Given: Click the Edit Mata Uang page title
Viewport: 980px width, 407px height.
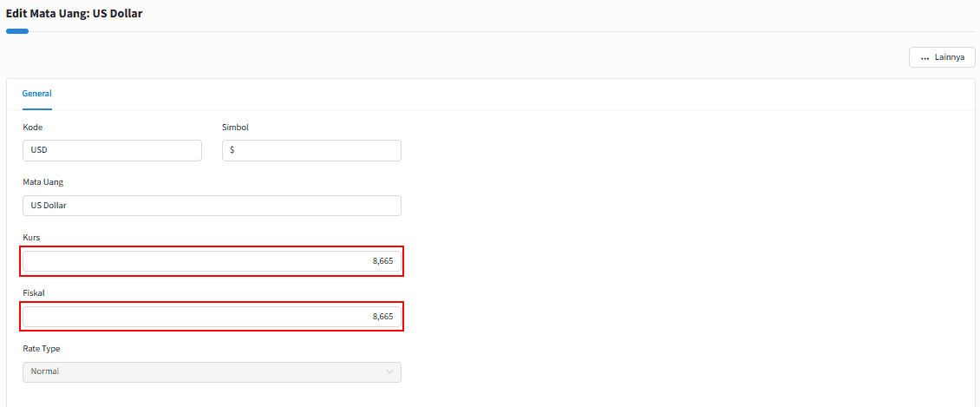Looking at the screenshot, I should (x=75, y=12).
